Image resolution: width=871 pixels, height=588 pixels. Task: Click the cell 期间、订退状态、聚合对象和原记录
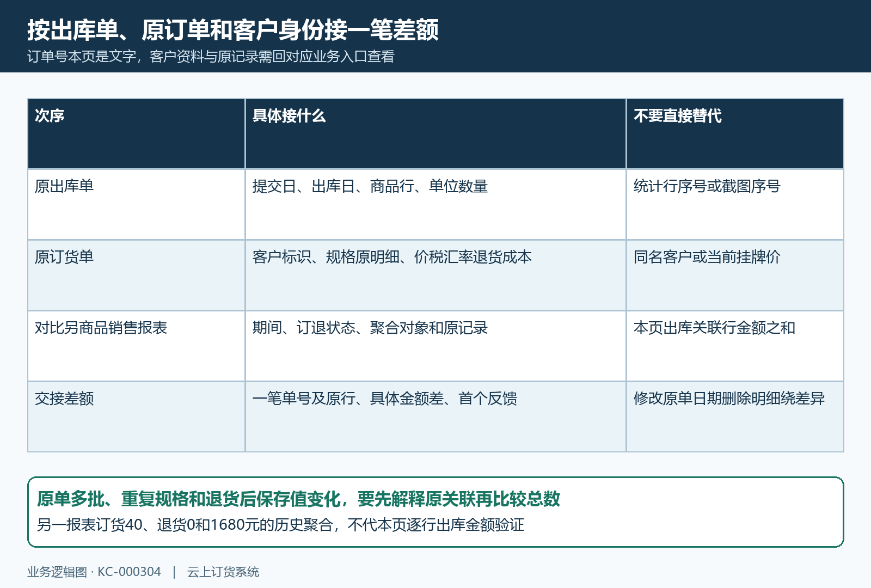click(436, 346)
